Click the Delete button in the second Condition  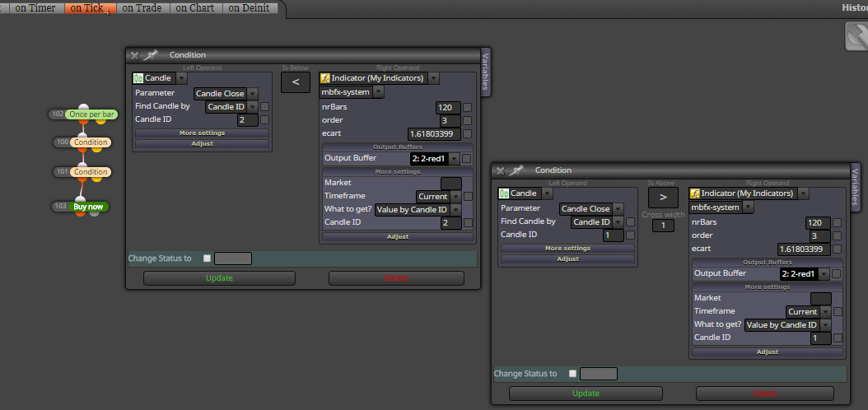point(765,394)
